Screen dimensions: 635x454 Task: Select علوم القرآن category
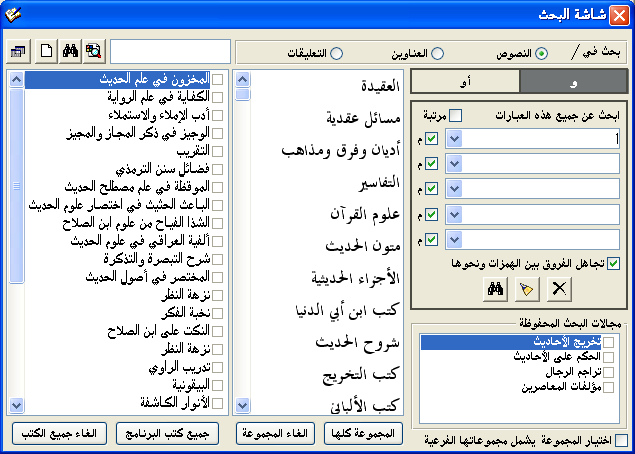tap(365, 214)
